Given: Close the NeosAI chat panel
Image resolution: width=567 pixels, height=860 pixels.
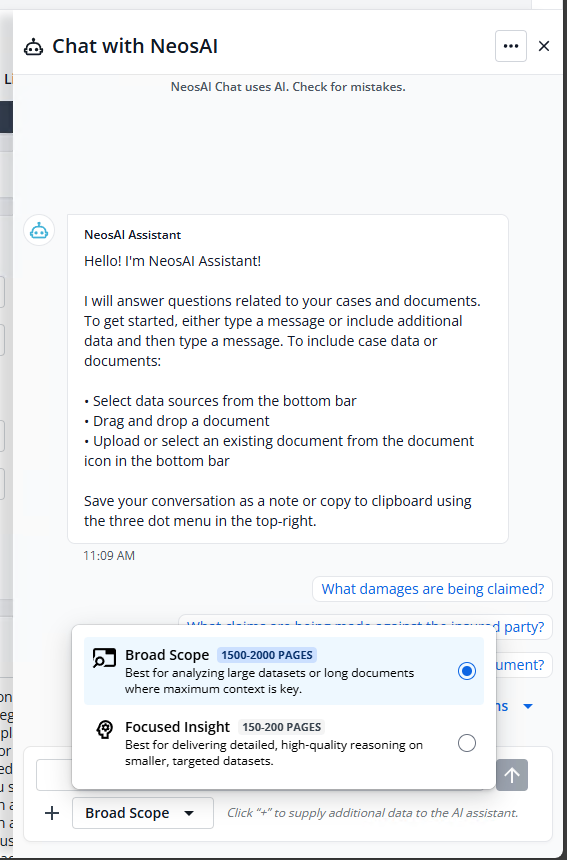Looking at the screenshot, I should click(543, 46).
